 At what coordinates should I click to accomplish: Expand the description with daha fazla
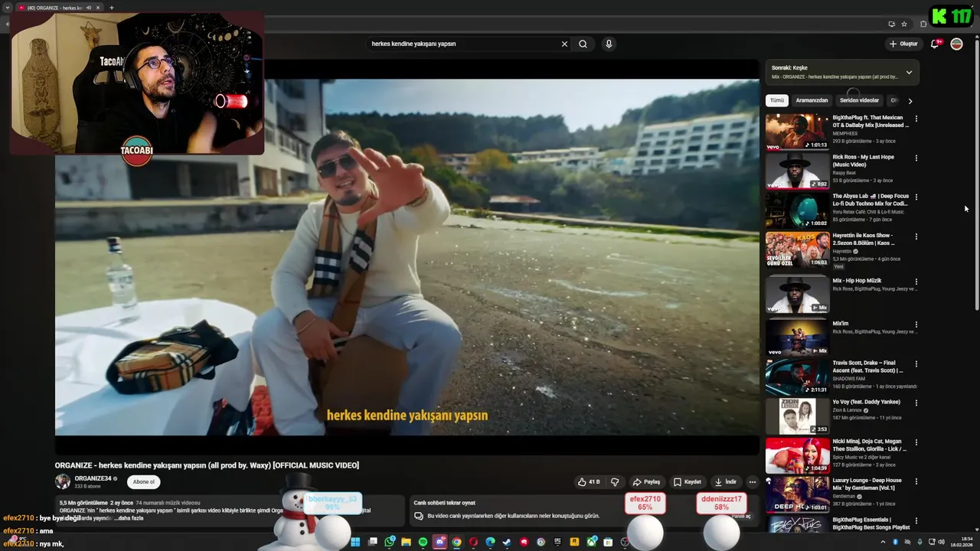(x=128, y=518)
